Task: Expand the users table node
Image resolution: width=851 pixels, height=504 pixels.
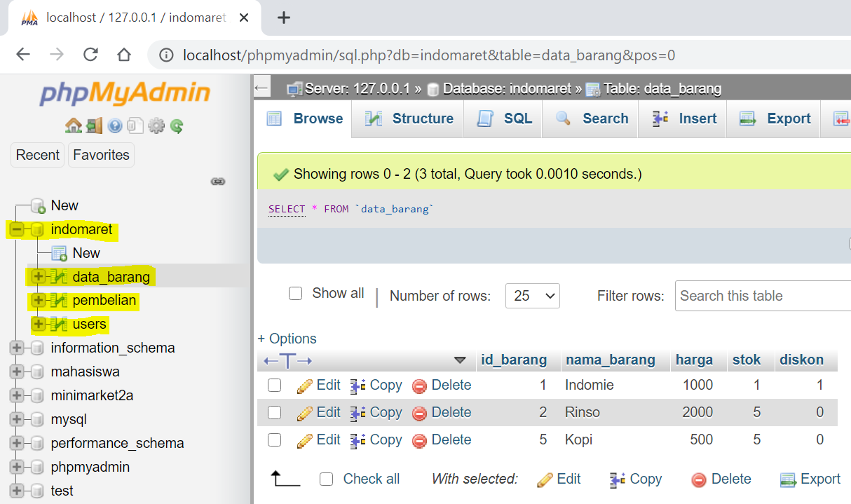Action: [39, 325]
